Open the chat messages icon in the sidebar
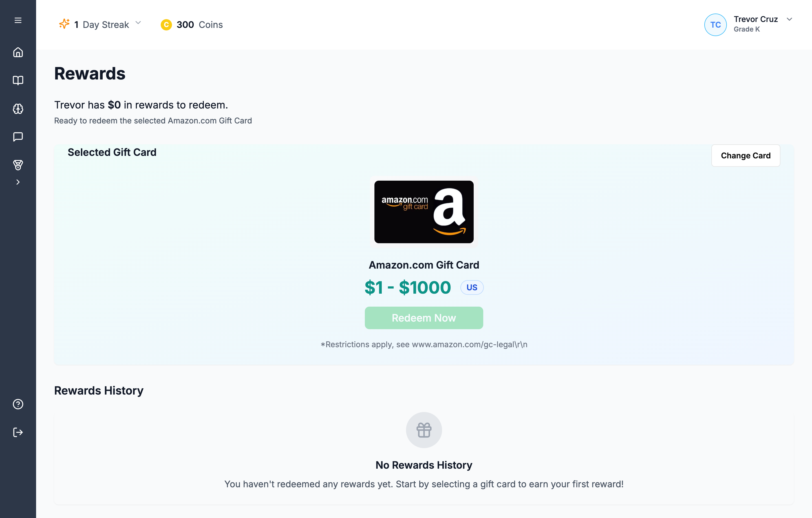Image resolution: width=812 pixels, height=518 pixels. pos(18,137)
